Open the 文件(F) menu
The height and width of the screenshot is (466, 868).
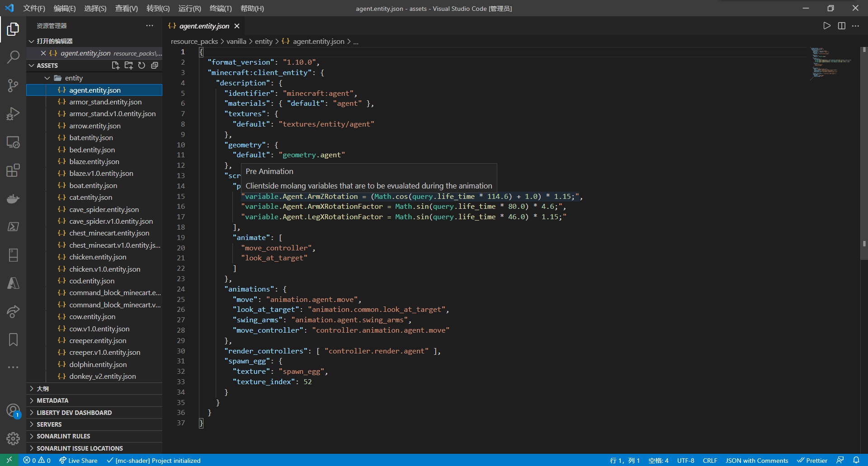[x=34, y=8]
